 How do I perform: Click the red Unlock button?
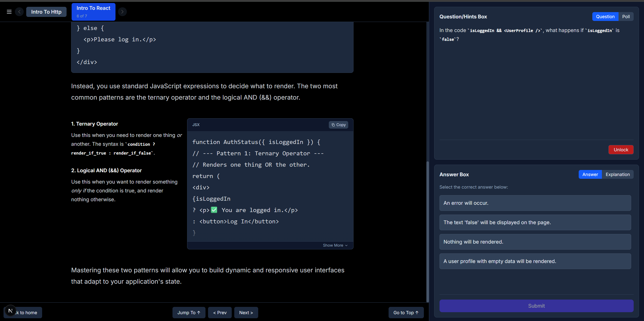coord(621,150)
